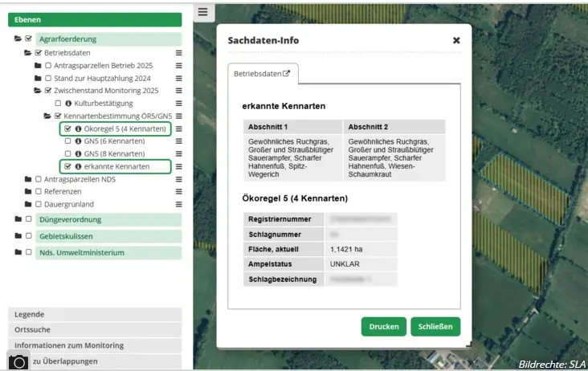Check the Düngeverordnung layer checkbox
Image resolution: width=588 pixels, height=371 pixels.
coord(29,218)
